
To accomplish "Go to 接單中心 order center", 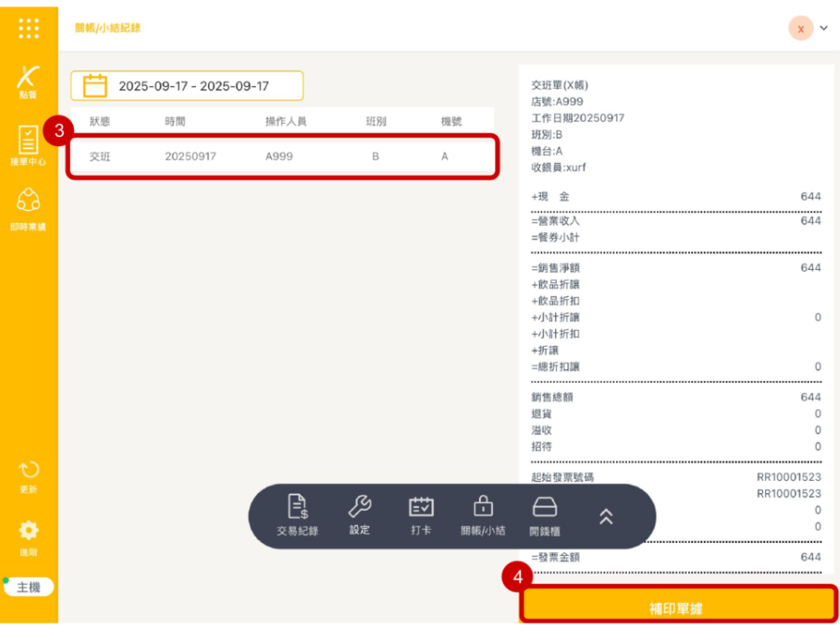I will tap(29, 146).
